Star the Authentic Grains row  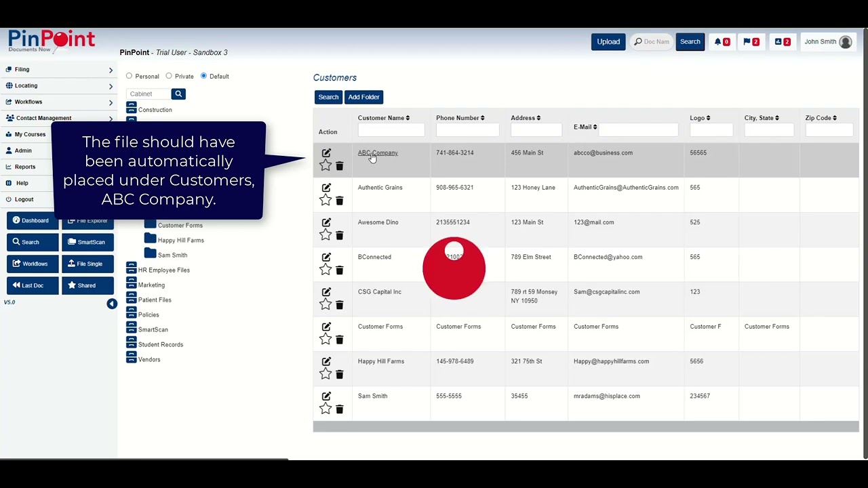click(x=325, y=200)
